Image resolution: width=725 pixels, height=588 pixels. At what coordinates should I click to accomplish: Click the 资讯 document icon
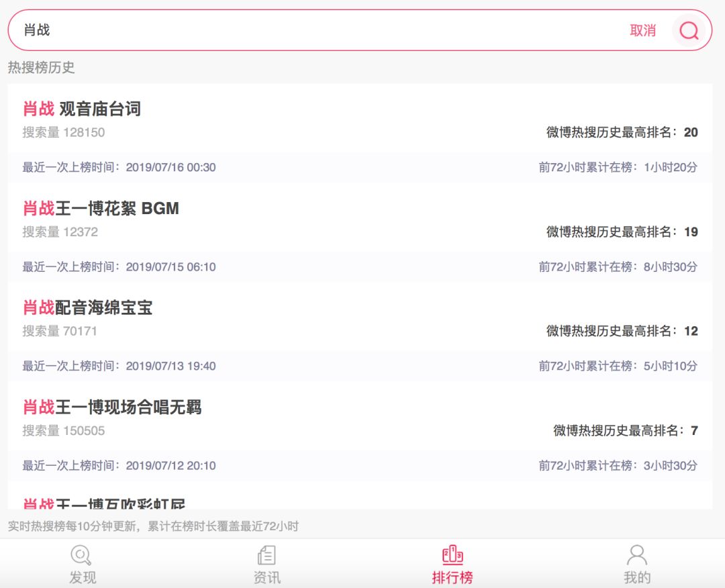click(267, 555)
